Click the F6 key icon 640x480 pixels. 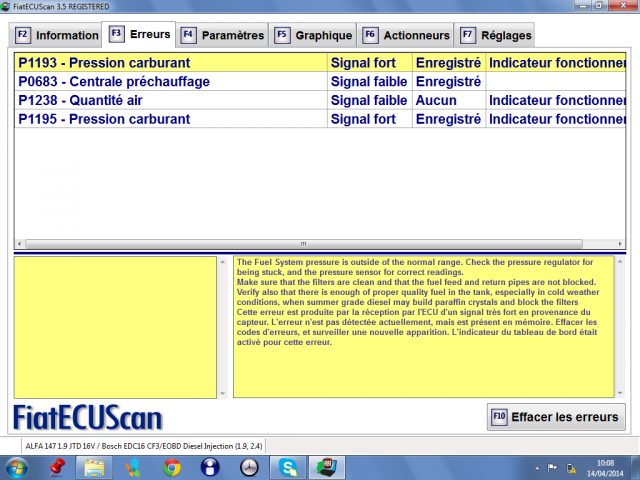pos(370,35)
